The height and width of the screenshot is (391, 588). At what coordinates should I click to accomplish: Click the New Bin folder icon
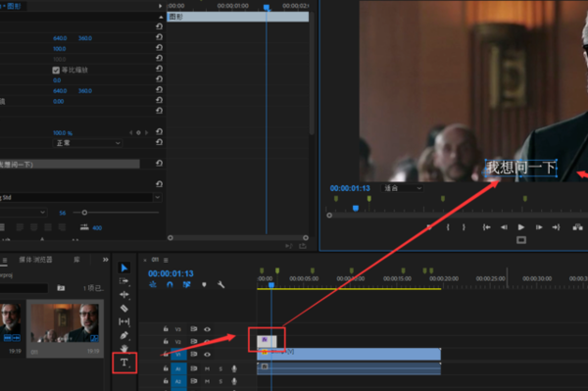coord(61,288)
